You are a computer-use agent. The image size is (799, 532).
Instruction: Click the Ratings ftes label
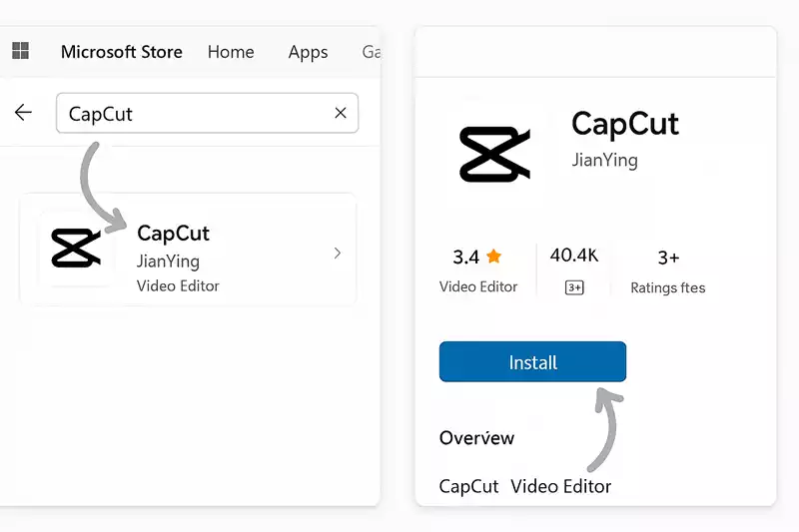pyautogui.click(x=667, y=287)
